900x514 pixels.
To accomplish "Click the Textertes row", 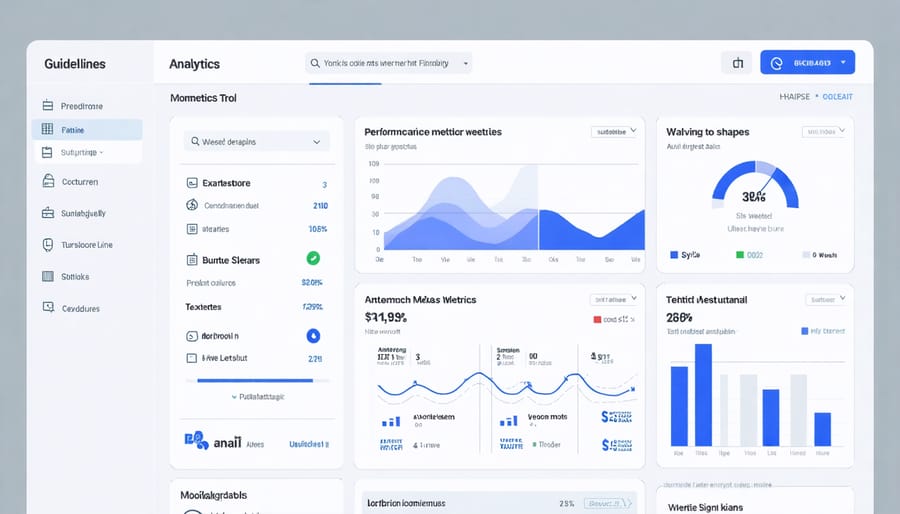I will coord(254,307).
